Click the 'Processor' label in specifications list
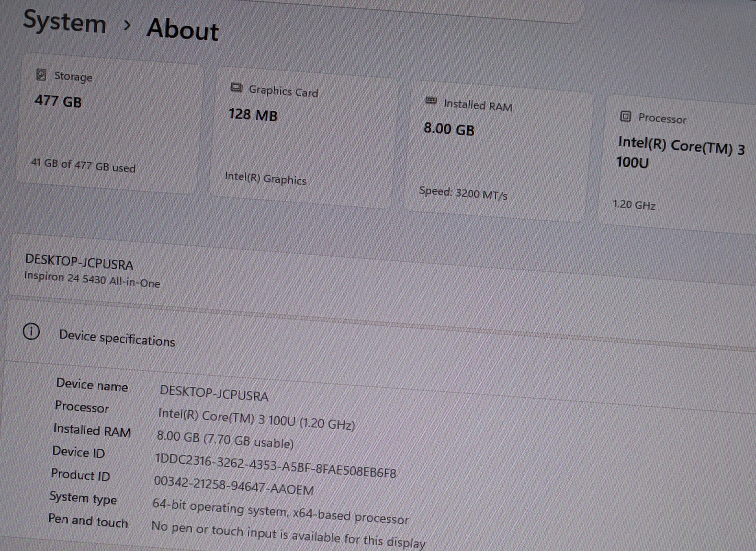This screenshot has width=756, height=551. coord(82,407)
